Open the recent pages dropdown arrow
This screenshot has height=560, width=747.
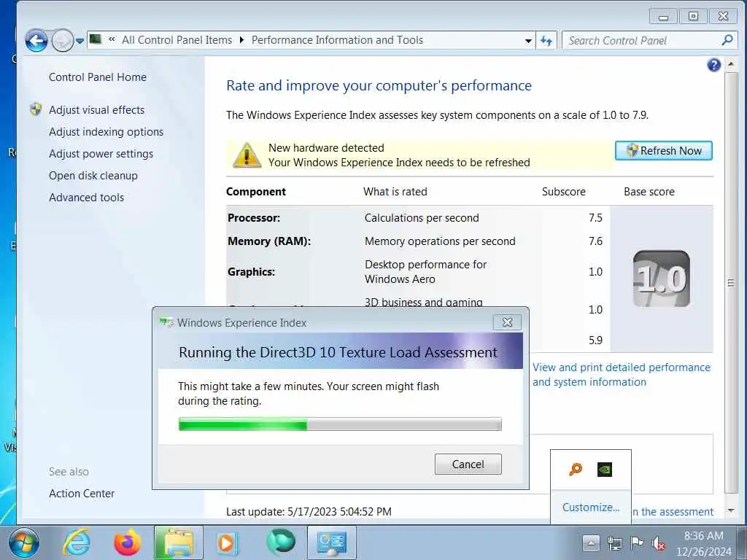[x=80, y=41]
